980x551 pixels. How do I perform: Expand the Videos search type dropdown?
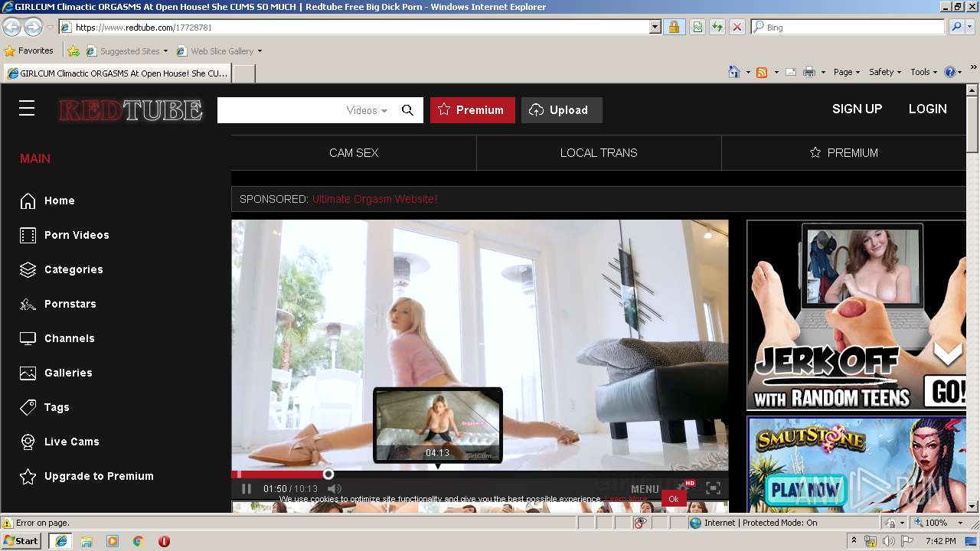[367, 110]
